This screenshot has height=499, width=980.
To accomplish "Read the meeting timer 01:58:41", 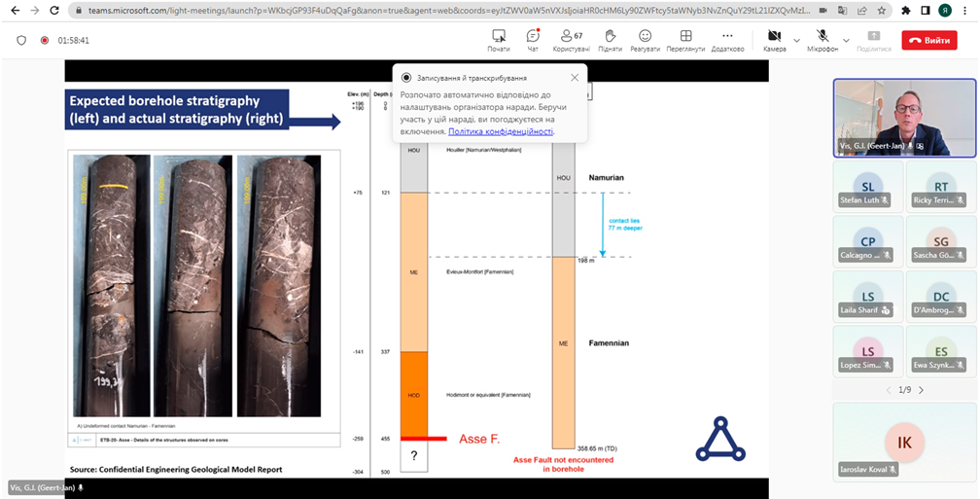I will point(74,40).
